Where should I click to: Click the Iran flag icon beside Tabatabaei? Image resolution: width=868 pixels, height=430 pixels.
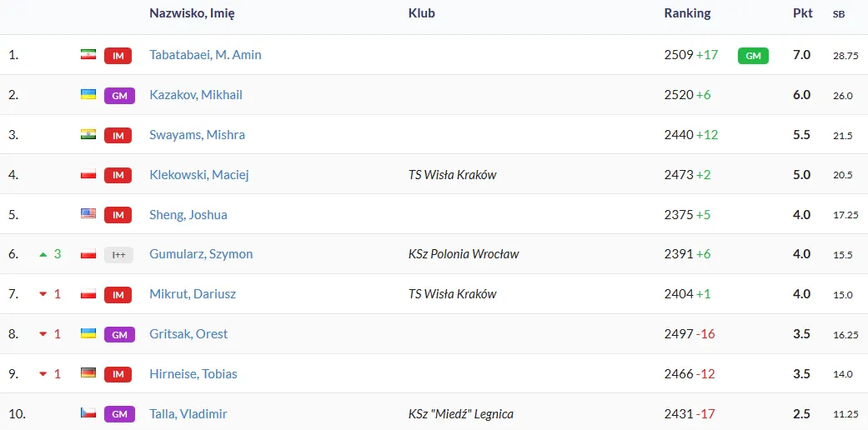[88, 55]
